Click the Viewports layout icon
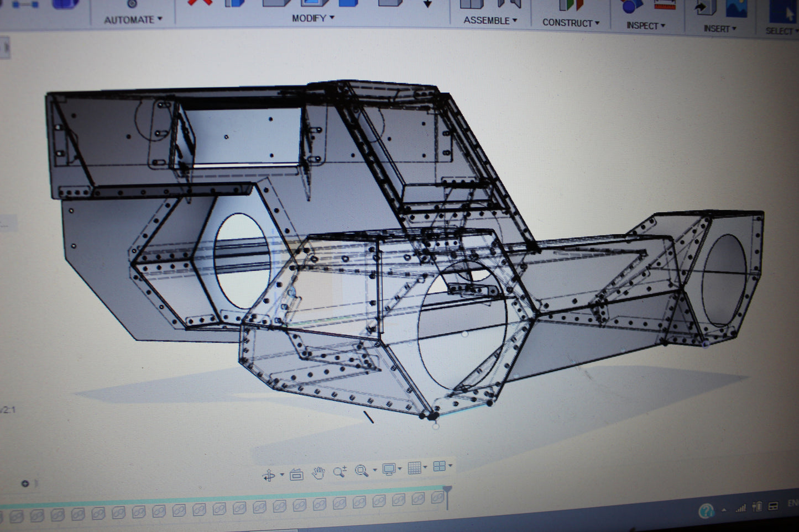The image size is (799, 532). tap(440, 466)
